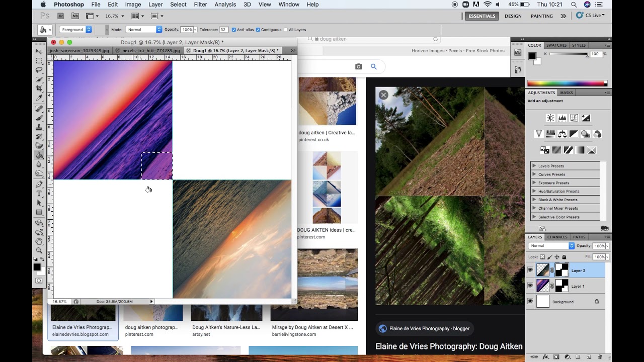This screenshot has height=362, width=644.
Task: Select the Paint Bucket tool in toolbox
Action: coord(39,155)
